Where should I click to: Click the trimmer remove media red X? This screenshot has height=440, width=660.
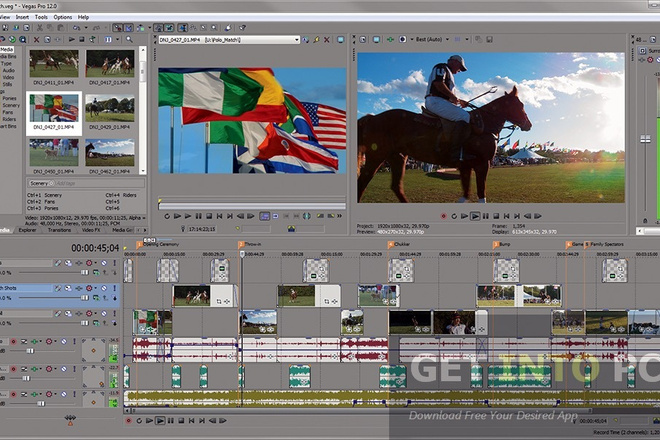327,40
